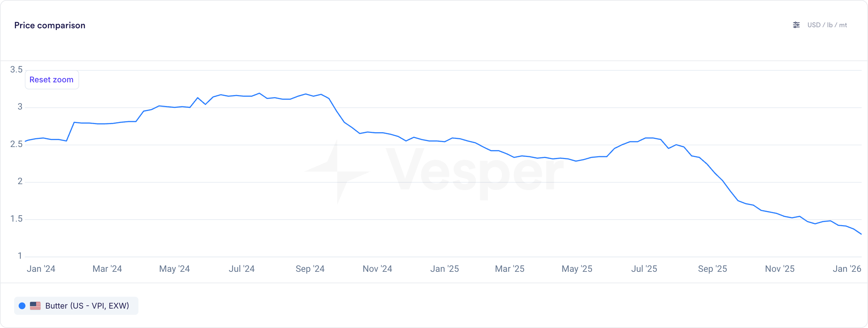Image resolution: width=868 pixels, height=328 pixels.
Task: Select the Sep '25 x-axis label
Action: 712,269
